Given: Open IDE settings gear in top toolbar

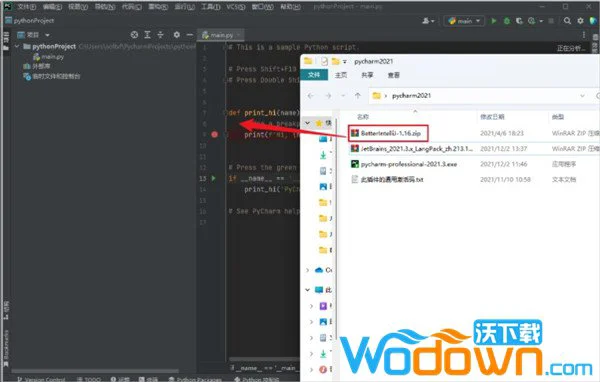Looking at the screenshot, I should pos(580,21).
